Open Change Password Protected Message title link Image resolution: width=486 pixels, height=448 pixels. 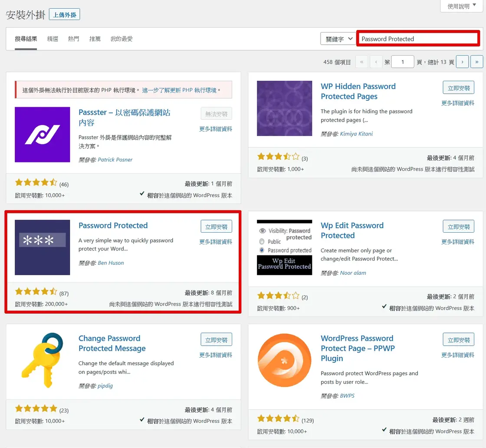click(112, 343)
